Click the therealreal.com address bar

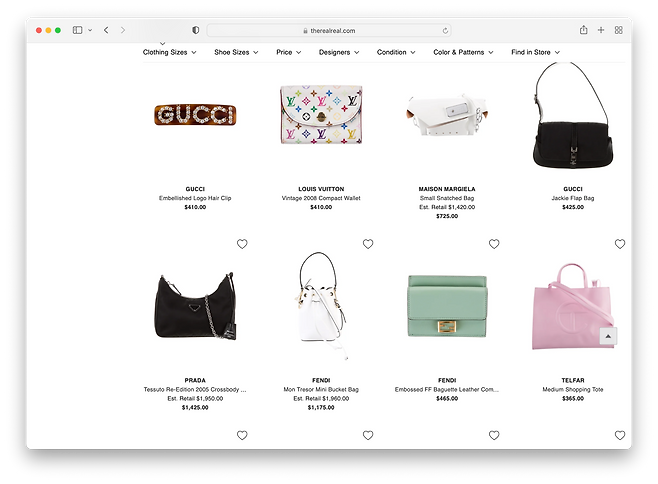coord(329,31)
